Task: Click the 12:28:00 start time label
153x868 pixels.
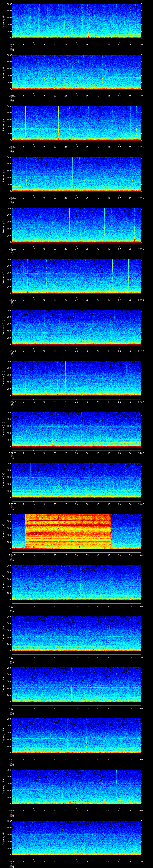Action: click(12, 760)
